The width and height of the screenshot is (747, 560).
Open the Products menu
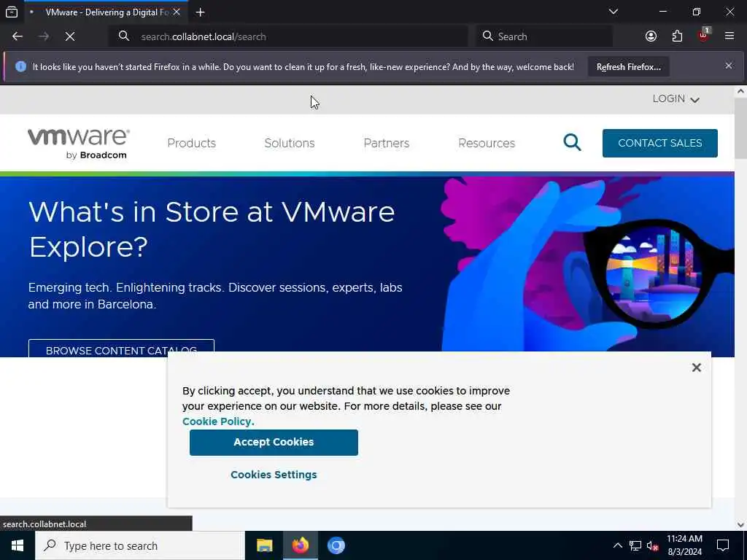click(x=192, y=143)
